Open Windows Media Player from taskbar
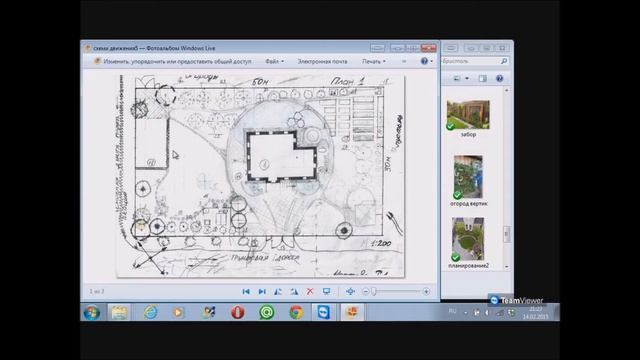Image resolution: width=640 pixels, height=360 pixels. pos(178,312)
